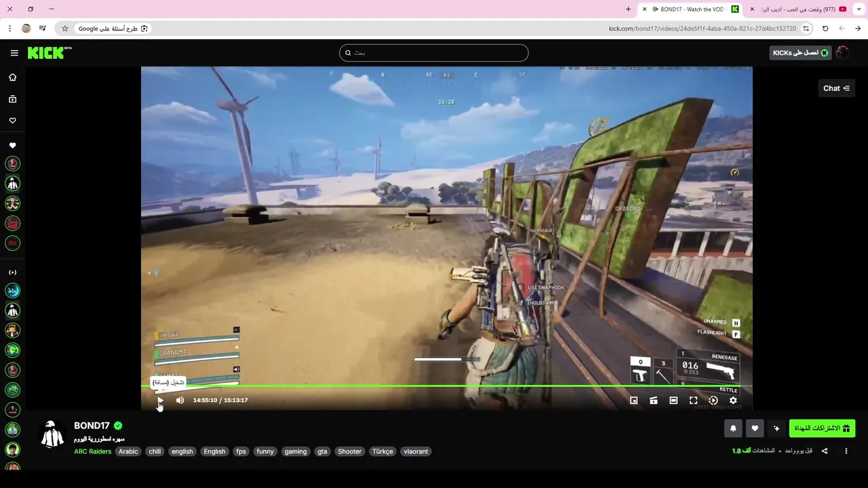
Task: Share this VOD
Action: (825, 451)
